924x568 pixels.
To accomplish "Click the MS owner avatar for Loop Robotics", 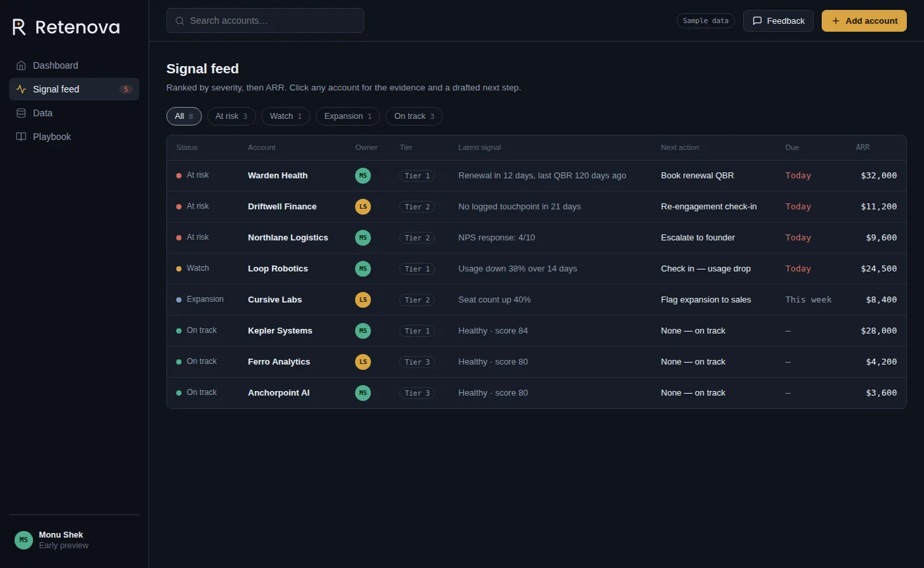I will click(x=363, y=269).
